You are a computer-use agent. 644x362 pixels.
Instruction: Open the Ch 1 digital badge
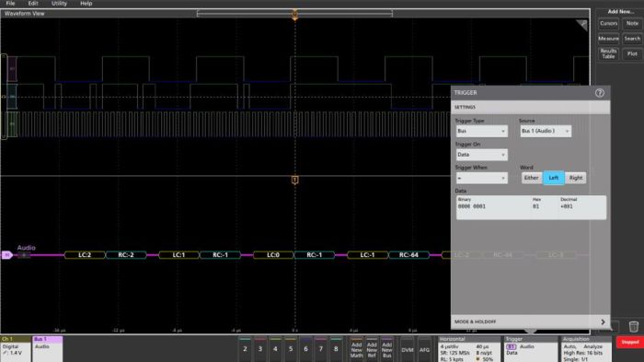[x=16, y=349]
